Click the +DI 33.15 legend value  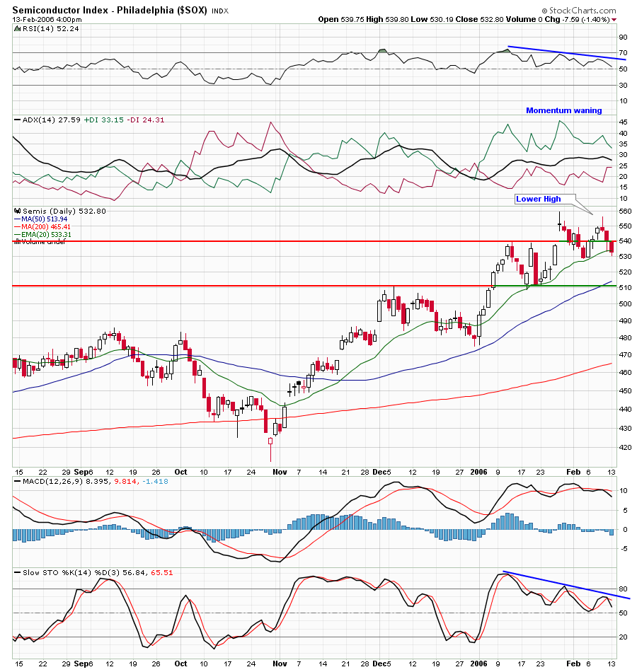click(103, 120)
